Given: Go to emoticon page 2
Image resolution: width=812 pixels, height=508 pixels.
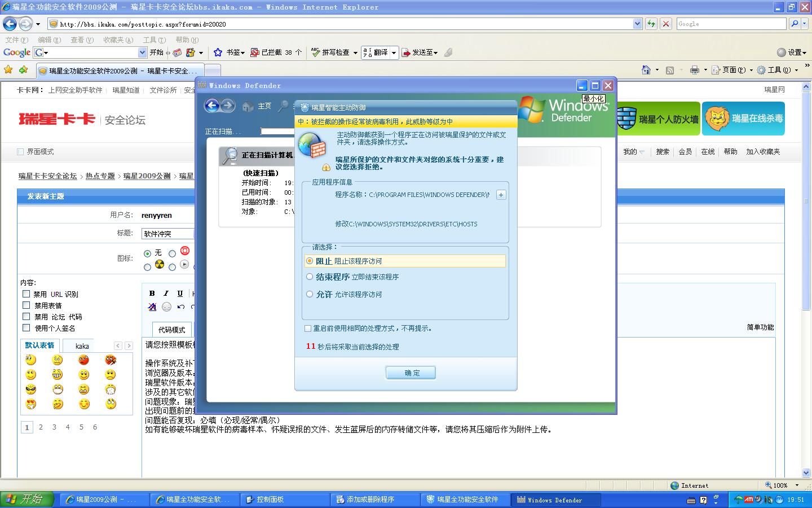Looking at the screenshot, I should point(41,427).
